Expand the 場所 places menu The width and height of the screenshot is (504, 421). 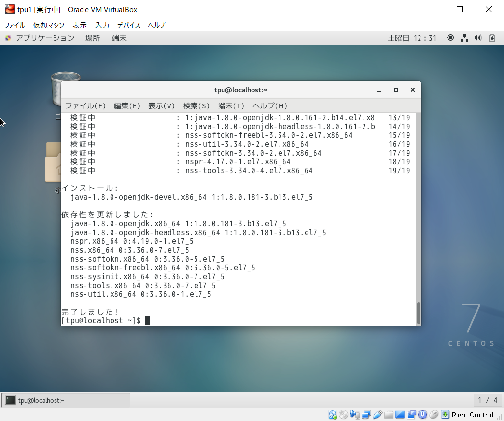93,38
